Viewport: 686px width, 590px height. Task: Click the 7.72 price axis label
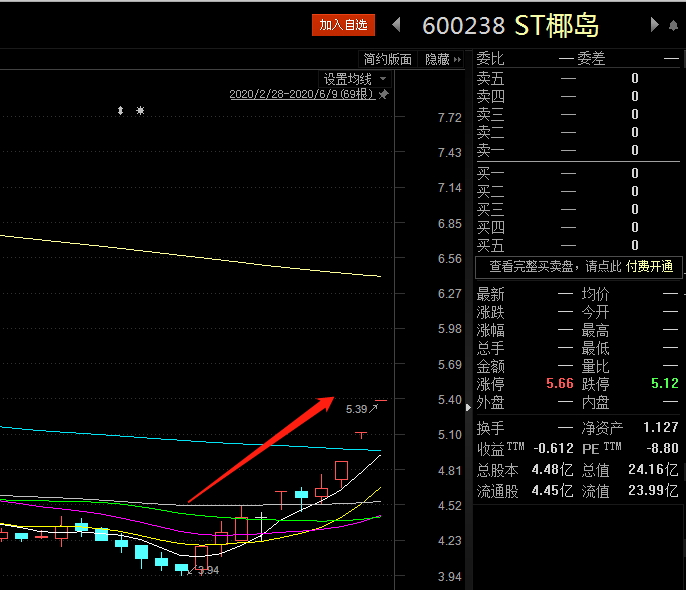click(450, 118)
